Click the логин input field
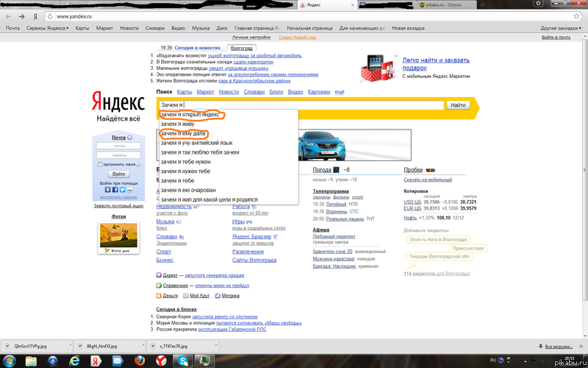Viewport: 588px width, 368px height. [118, 146]
